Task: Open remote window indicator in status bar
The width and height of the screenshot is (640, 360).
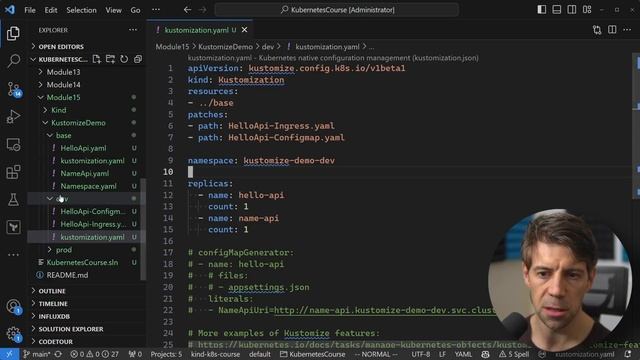Action: coord(9,354)
